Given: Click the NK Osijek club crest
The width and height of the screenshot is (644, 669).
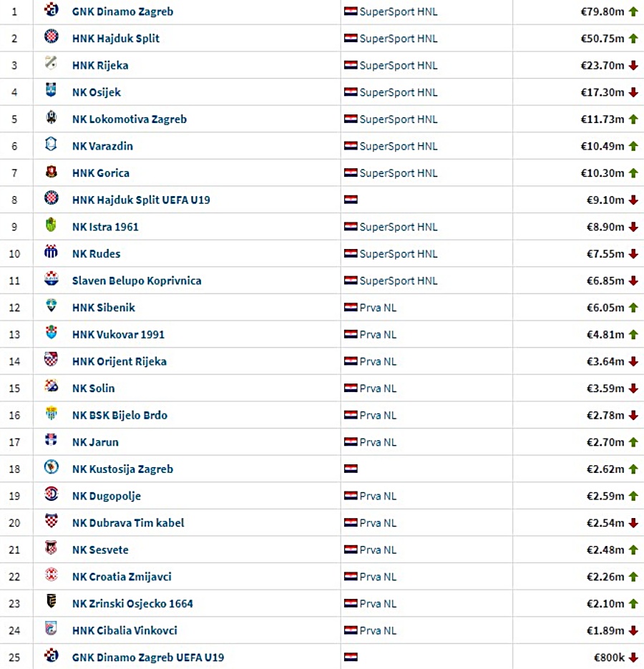Looking at the screenshot, I should click(x=52, y=89).
